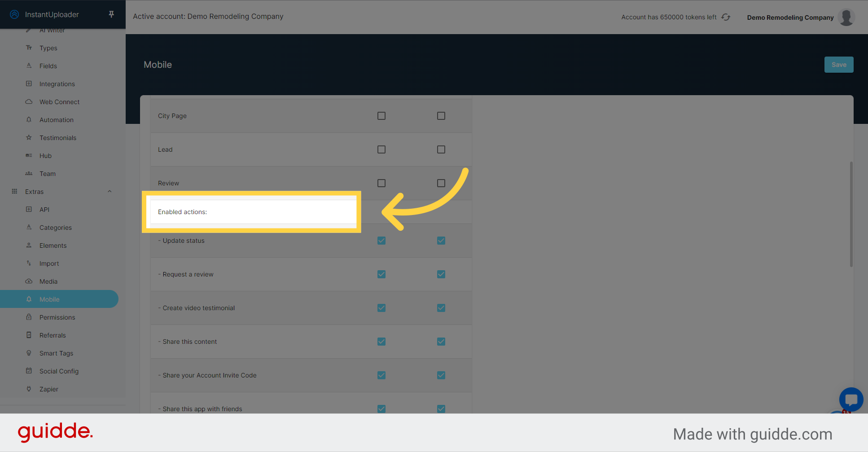The height and width of the screenshot is (452, 868).
Task: Open the Zapier icon in sidebar
Action: [29, 389]
